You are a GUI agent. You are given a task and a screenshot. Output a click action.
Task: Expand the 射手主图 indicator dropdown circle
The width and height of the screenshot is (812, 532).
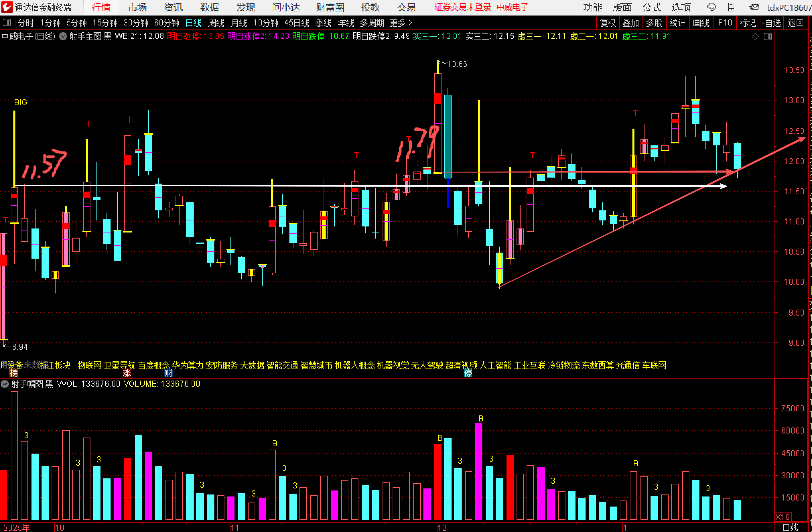[63, 36]
